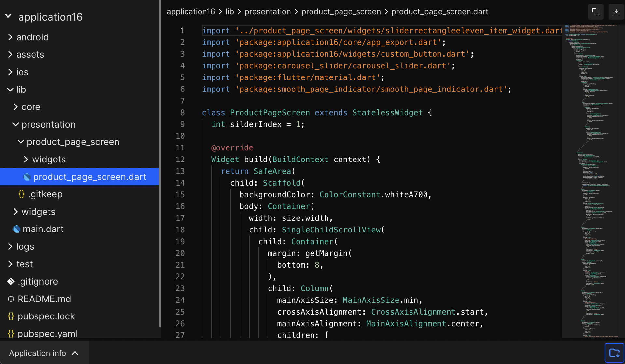This screenshot has width=625, height=364.
Task: Expand the assets folder
Action: click(x=10, y=54)
